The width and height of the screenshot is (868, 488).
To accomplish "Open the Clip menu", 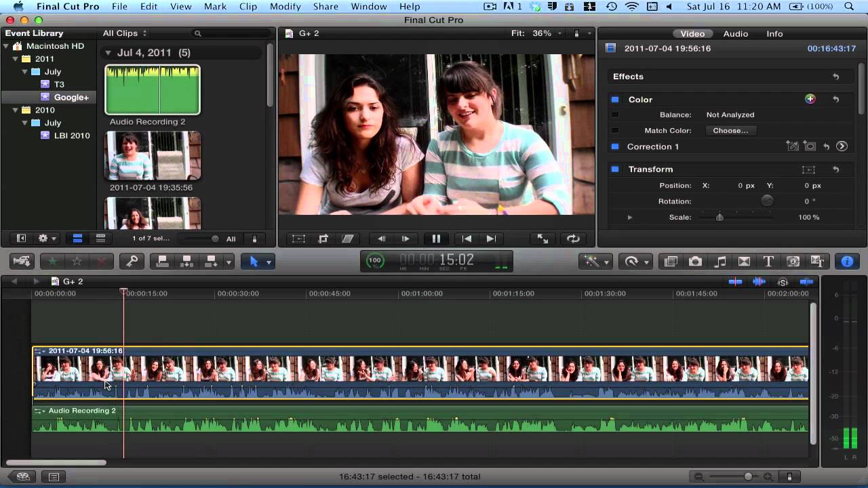I will click(x=248, y=6).
